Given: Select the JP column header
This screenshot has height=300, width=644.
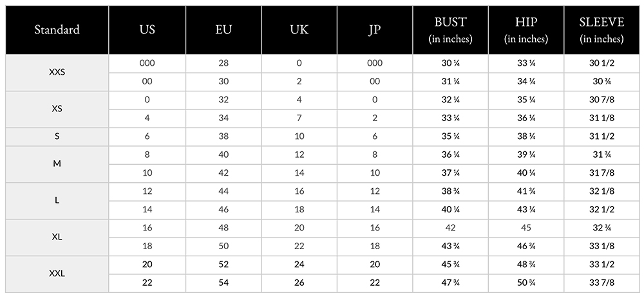Looking at the screenshot, I should pos(375,30).
